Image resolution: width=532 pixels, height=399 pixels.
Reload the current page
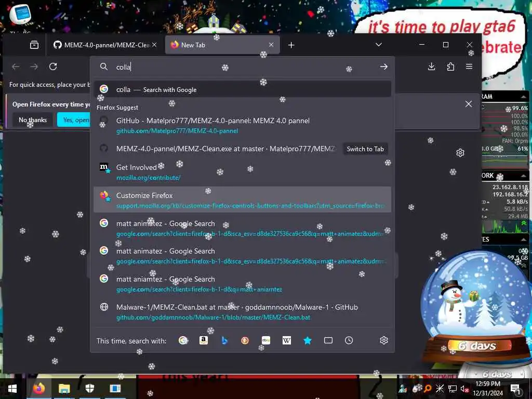coord(53,66)
